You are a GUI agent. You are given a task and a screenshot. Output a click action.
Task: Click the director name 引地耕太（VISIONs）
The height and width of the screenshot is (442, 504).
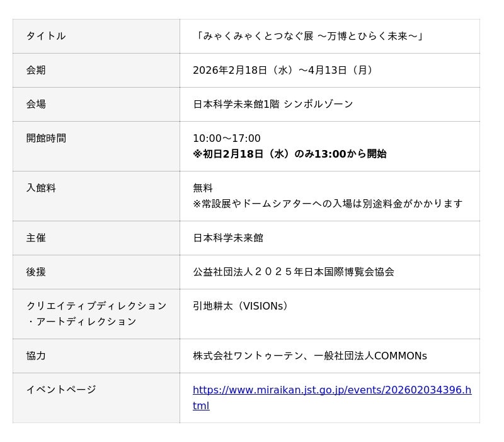[x=242, y=306]
